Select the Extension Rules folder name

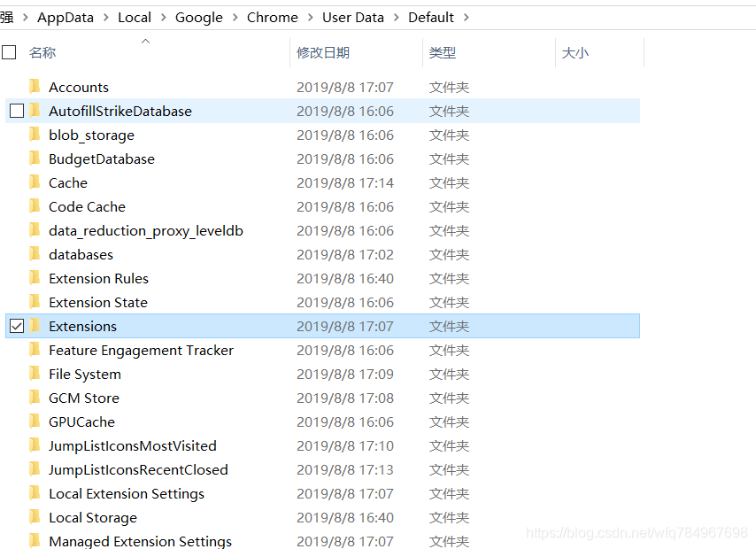tap(99, 279)
